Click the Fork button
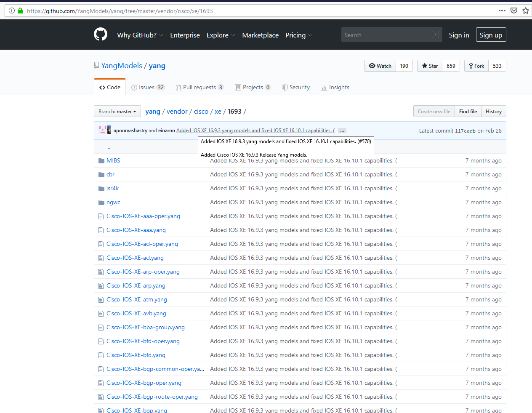 click(x=476, y=66)
